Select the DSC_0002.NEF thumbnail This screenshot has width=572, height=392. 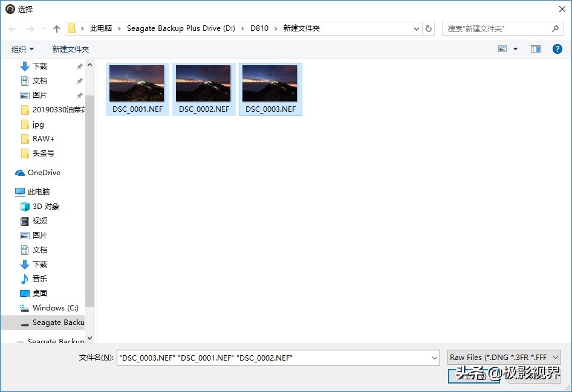(204, 89)
